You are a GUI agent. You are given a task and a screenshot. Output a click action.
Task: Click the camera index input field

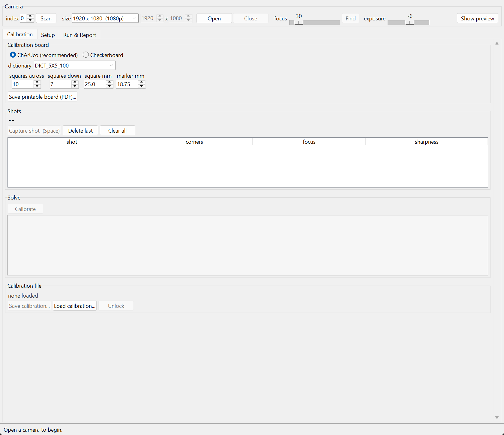point(23,18)
